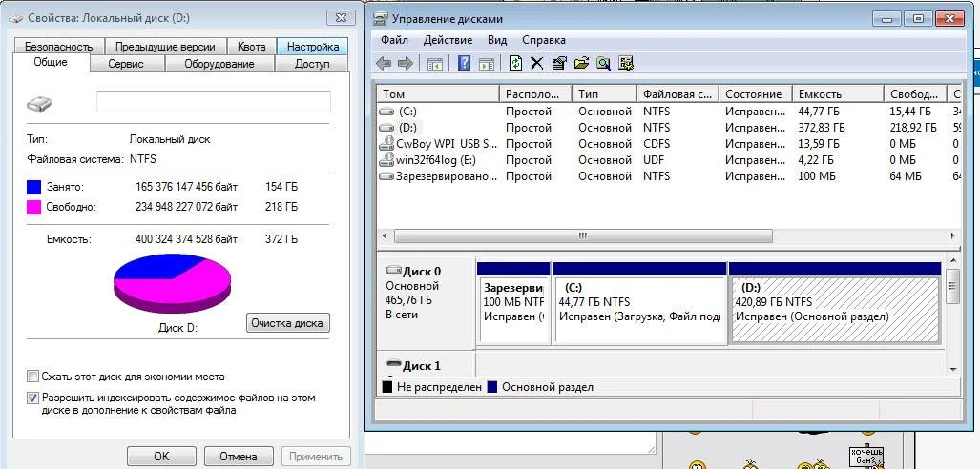This screenshot has width=980, height=469.
Task: Uncheck 'Разрешить индексировать содержимое файлов' option
Action: pos(32,398)
